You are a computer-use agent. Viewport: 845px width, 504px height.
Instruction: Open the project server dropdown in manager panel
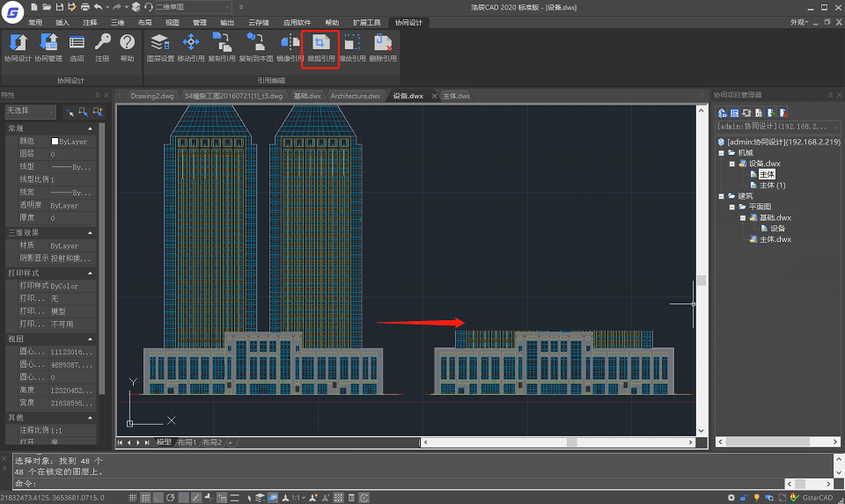point(777,127)
